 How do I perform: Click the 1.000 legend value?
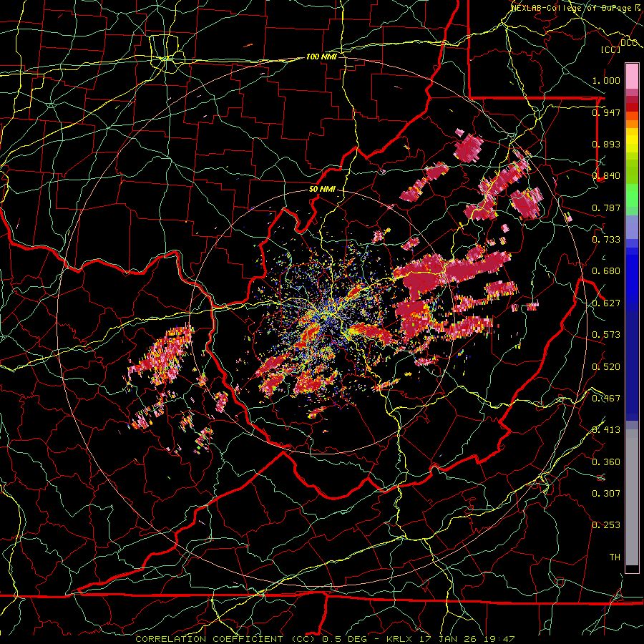(606, 81)
